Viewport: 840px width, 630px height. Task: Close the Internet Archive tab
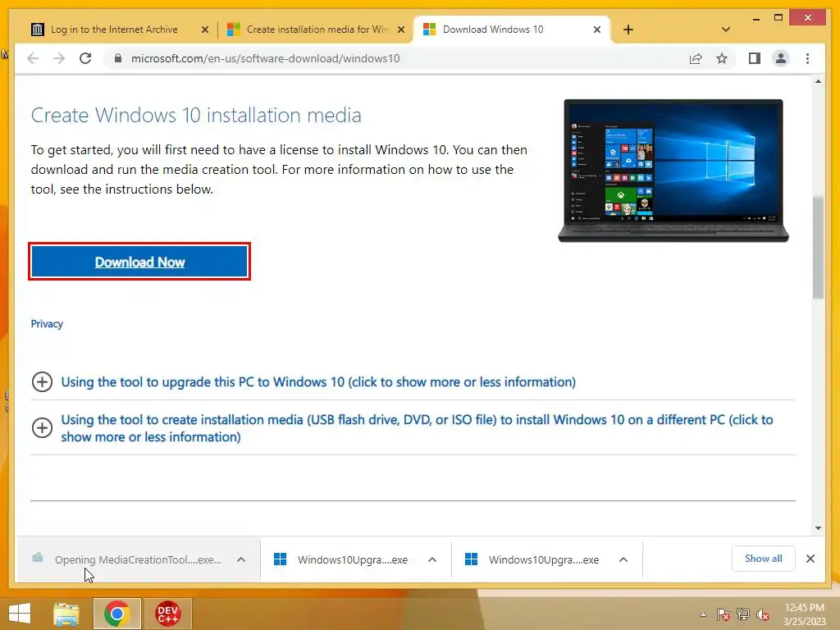204,30
